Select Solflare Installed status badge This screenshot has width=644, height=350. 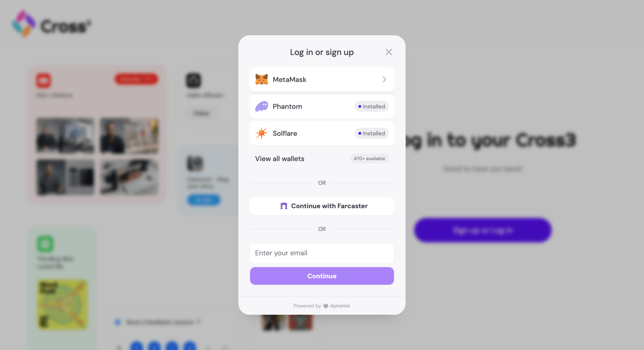point(371,133)
